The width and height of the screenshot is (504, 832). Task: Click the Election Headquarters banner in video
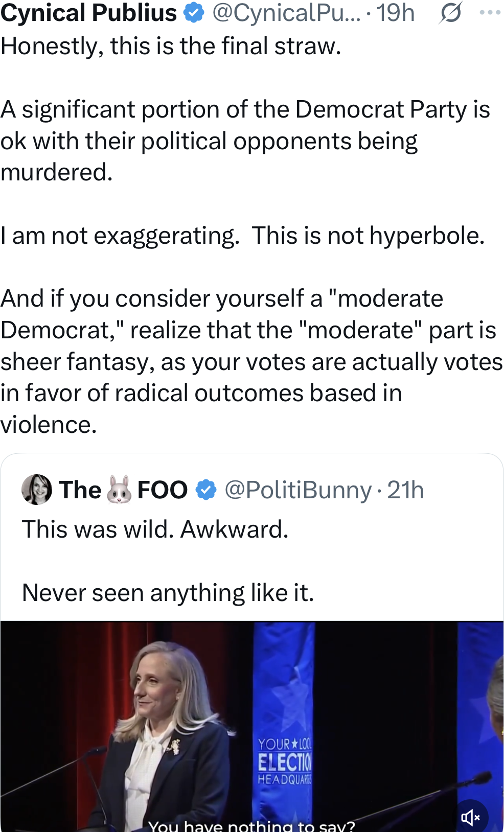[x=284, y=761]
